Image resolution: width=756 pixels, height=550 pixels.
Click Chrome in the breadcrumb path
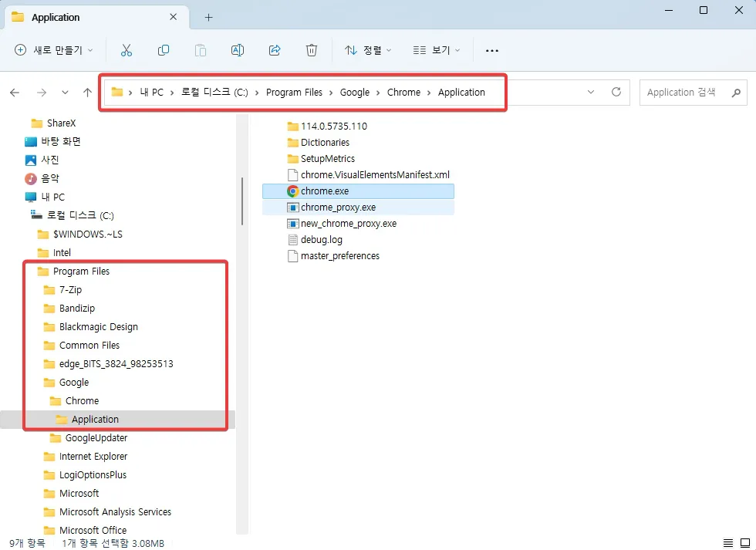(403, 92)
